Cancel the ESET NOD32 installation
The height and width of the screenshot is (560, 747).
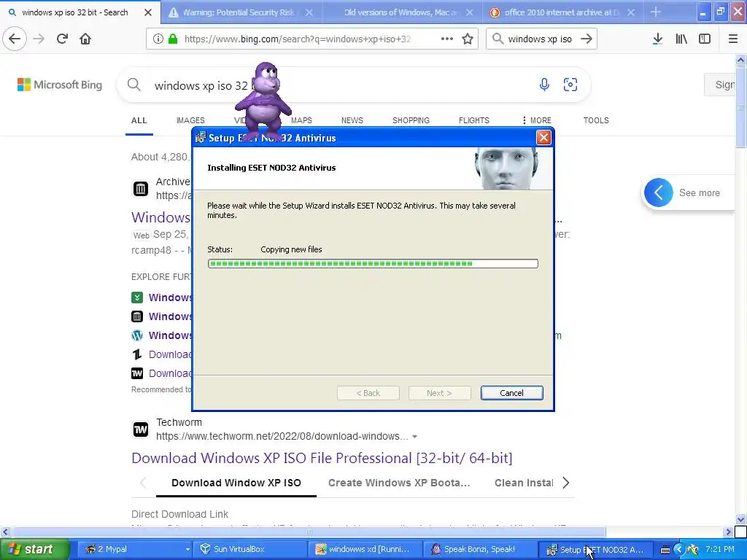pos(511,393)
